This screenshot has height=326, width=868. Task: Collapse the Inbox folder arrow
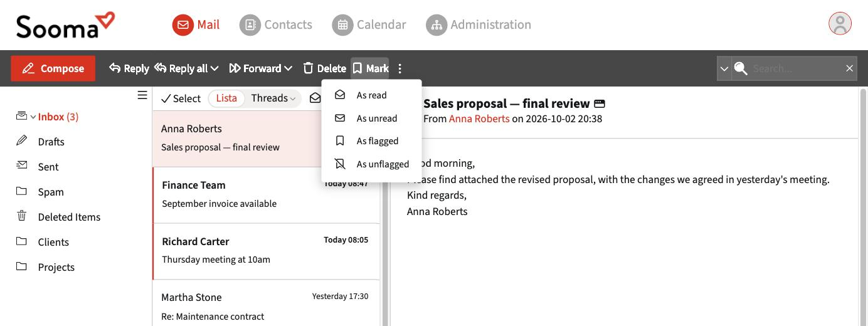tap(33, 117)
